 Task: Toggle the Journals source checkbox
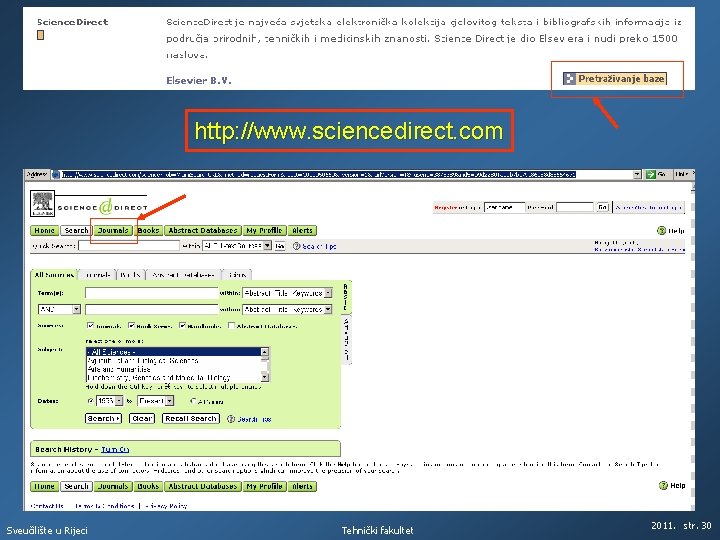click(x=90, y=326)
